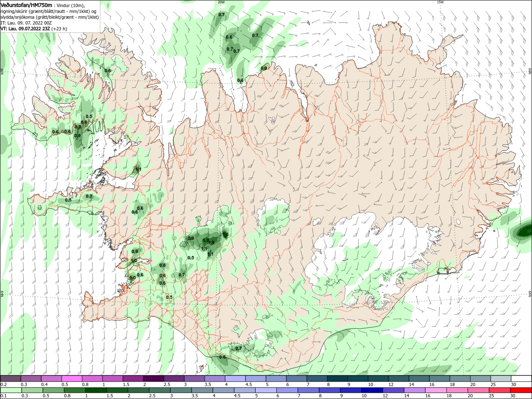Select the 4 swatch in the lower legend row

tap(223, 390)
